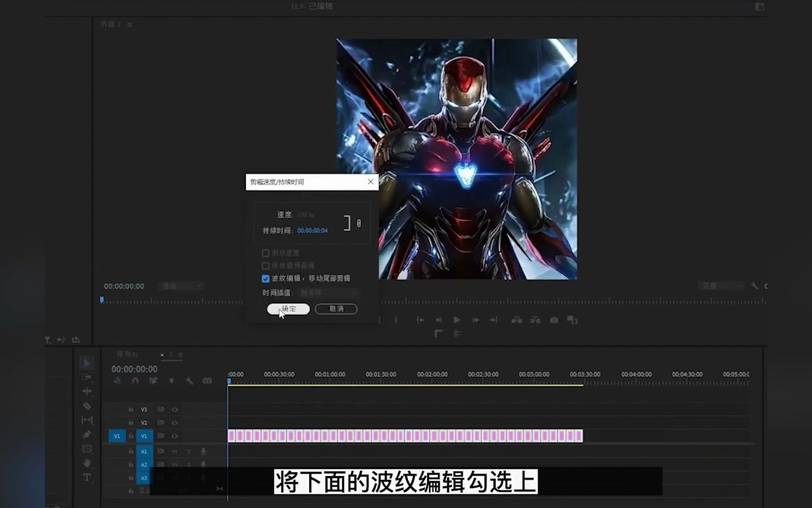
Task: Select the Slip tool
Action: [87, 420]
